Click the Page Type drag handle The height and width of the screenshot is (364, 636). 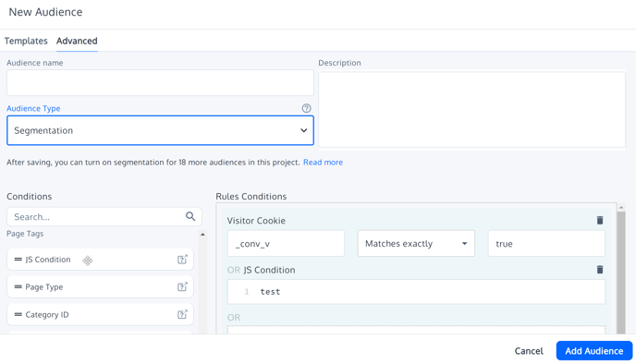(18, 287)
